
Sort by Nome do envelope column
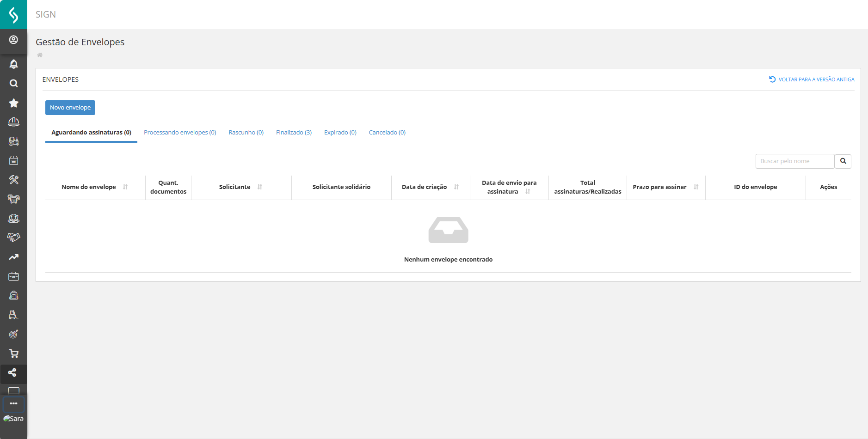pos(125,187)
